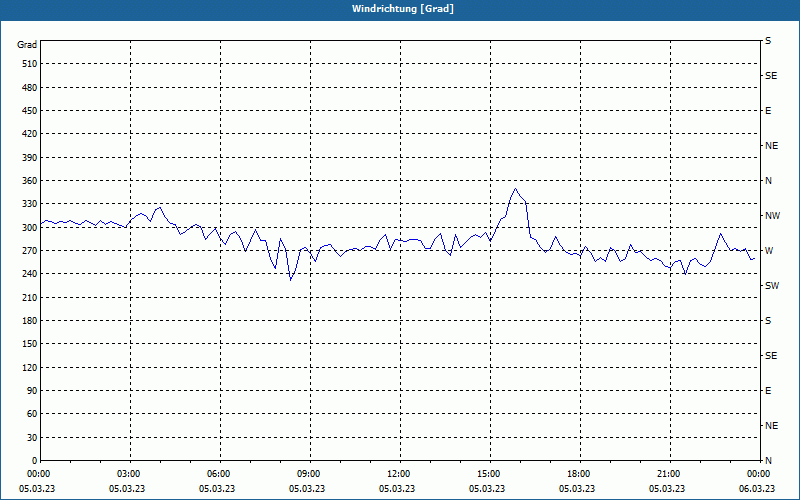Click the 03:00 time label
The width and height of the screenshot is (800, 500).
click(x=131, y=474)
